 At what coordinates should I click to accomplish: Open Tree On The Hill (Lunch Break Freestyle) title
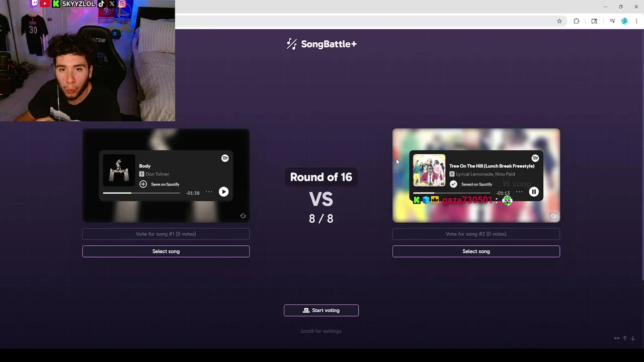(x=492, y=166)
